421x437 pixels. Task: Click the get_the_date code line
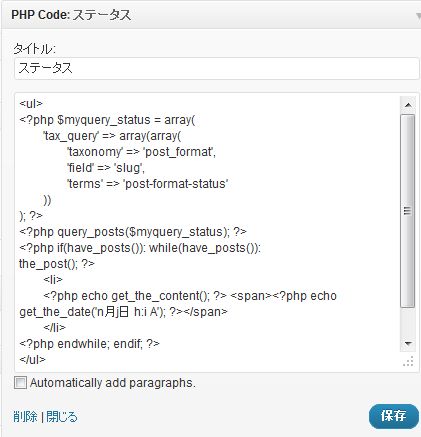tap(123, 312)
